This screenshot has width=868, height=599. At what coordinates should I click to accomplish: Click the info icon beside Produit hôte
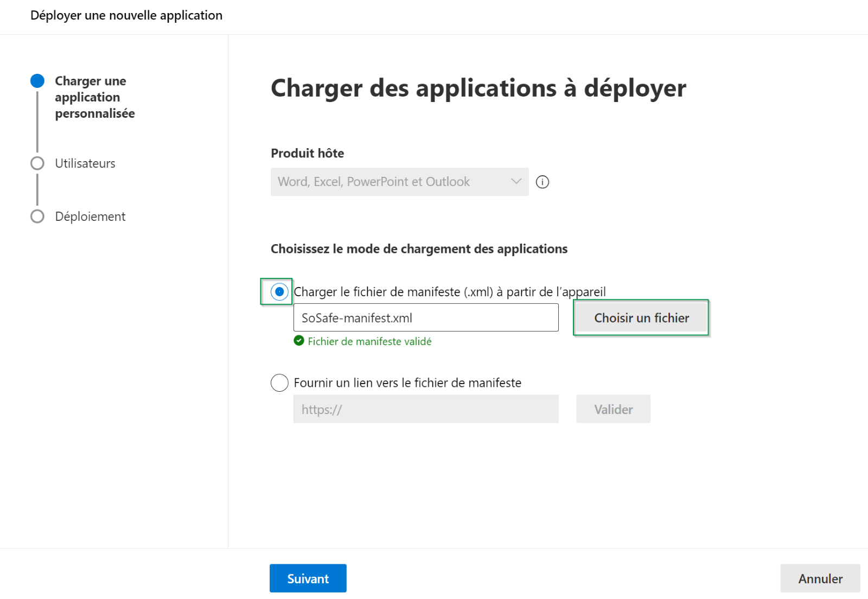point(542,182)
